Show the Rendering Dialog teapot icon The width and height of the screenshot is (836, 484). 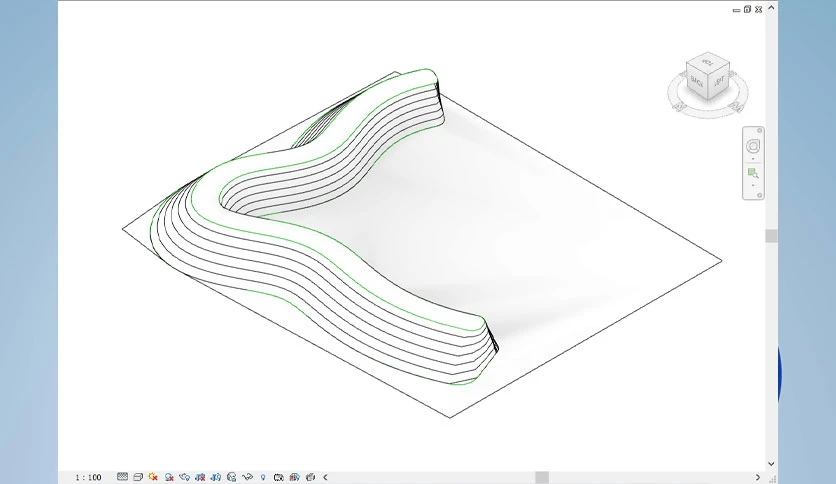pos(184,477)
